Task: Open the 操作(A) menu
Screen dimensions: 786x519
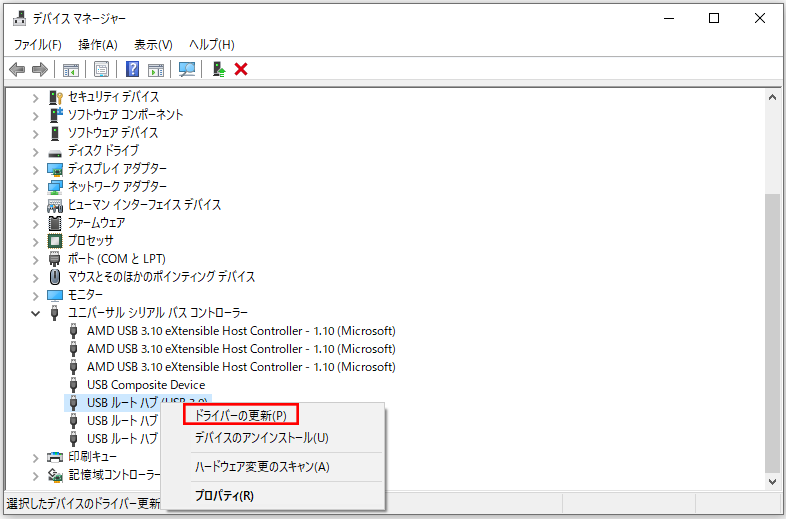Action: (x=97, y=45)
